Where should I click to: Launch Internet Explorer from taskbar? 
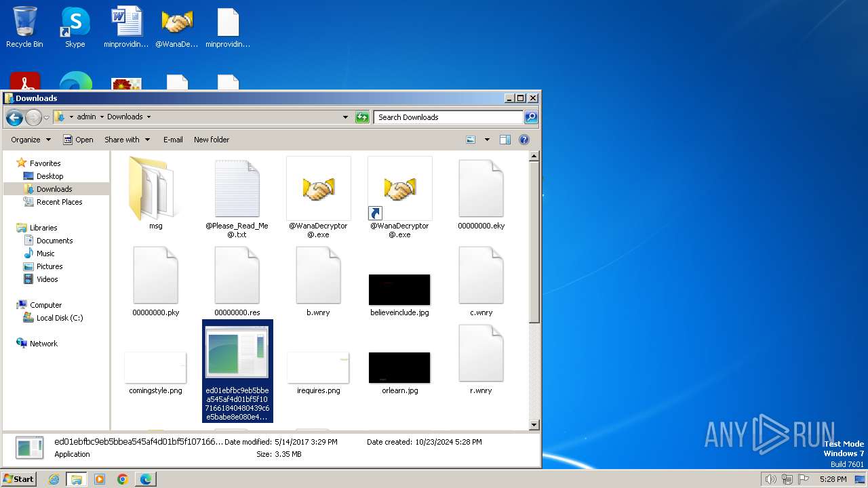coord(54,479)
